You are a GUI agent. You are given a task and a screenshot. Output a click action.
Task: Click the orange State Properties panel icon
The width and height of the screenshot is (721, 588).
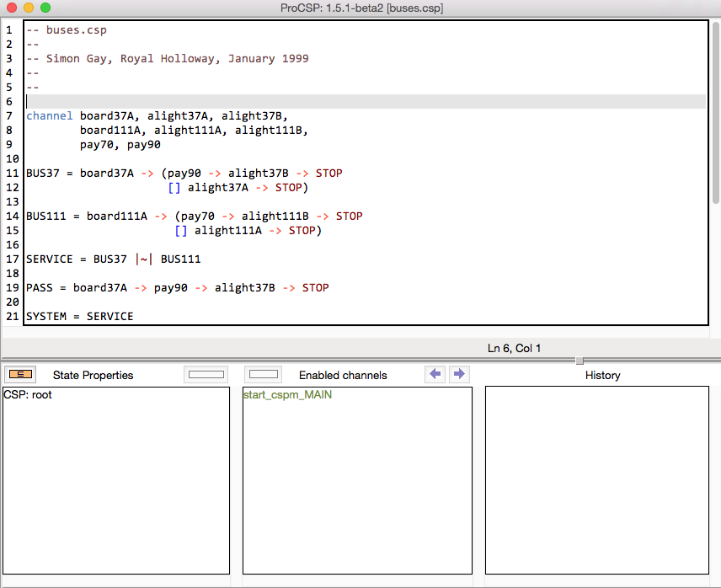click(x=19, y=374)
